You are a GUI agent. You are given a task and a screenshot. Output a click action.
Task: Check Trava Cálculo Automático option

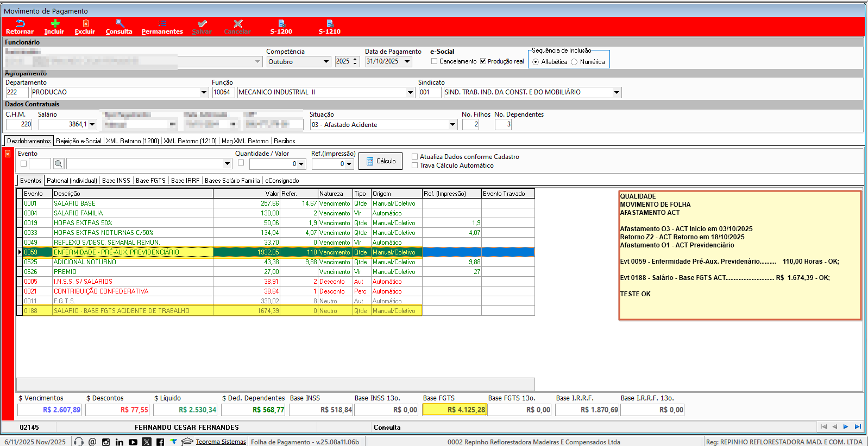(x=415, y=165)
